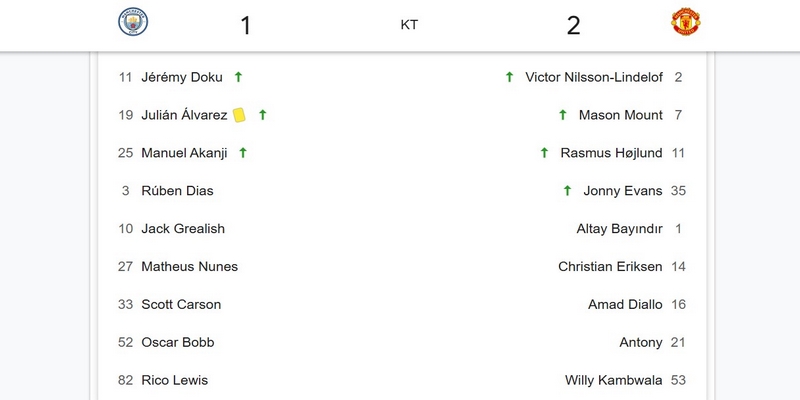
Task: Select Scott Carson in substitutes list
Action: coord(181,305)
